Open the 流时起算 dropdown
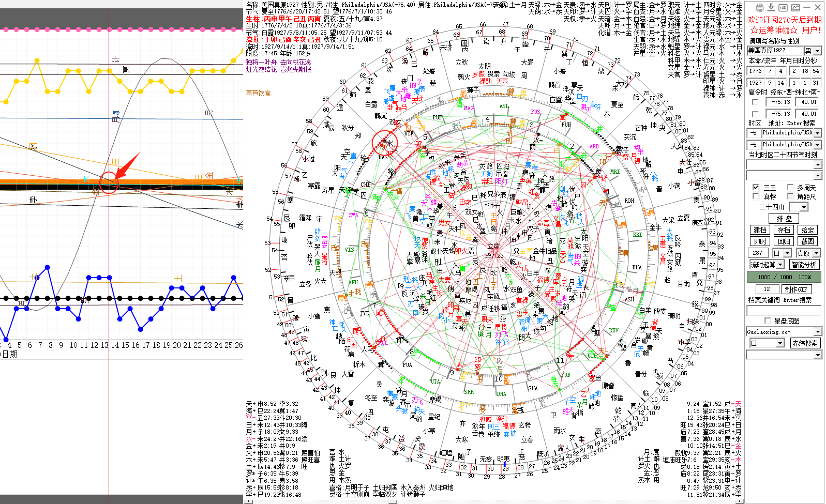Screen dimensions: 826x504 pos(780,265)
